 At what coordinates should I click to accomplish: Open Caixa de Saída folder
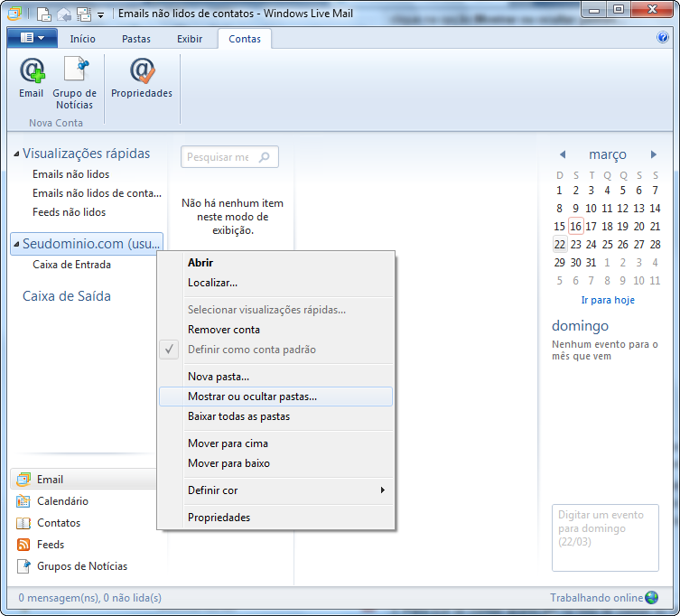click(66, 296)
